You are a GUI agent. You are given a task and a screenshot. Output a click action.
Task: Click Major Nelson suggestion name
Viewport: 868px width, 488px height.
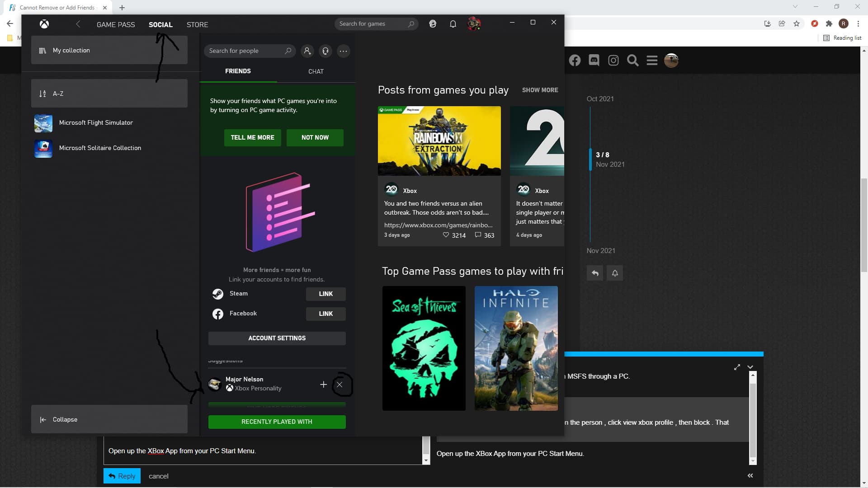pos(244,380)
